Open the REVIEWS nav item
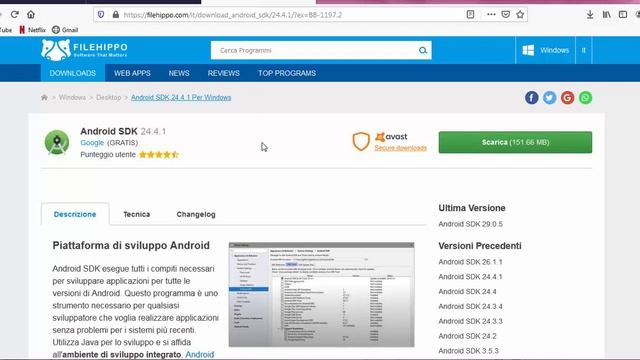The width and height of the screenshot is (640, 360). [223, 73]
